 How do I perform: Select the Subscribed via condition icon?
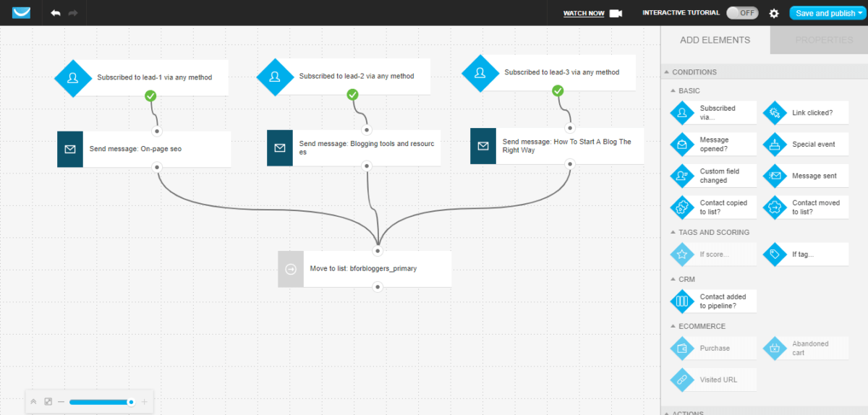682,113
